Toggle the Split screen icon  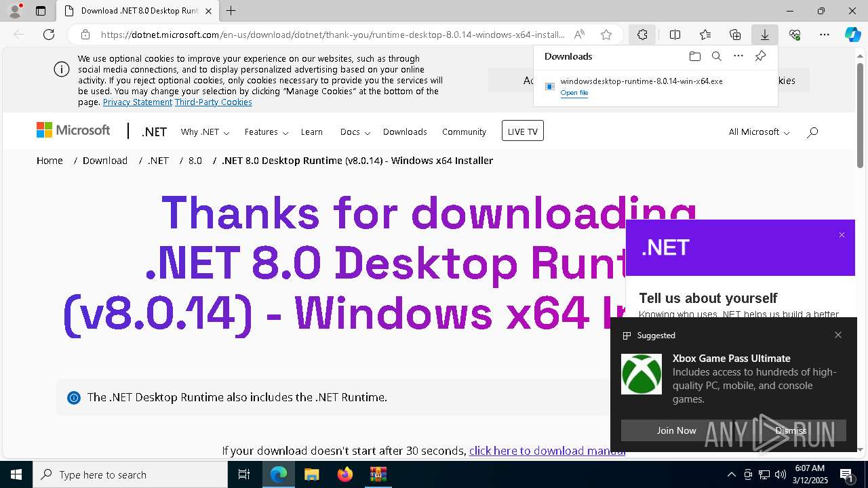675,35
